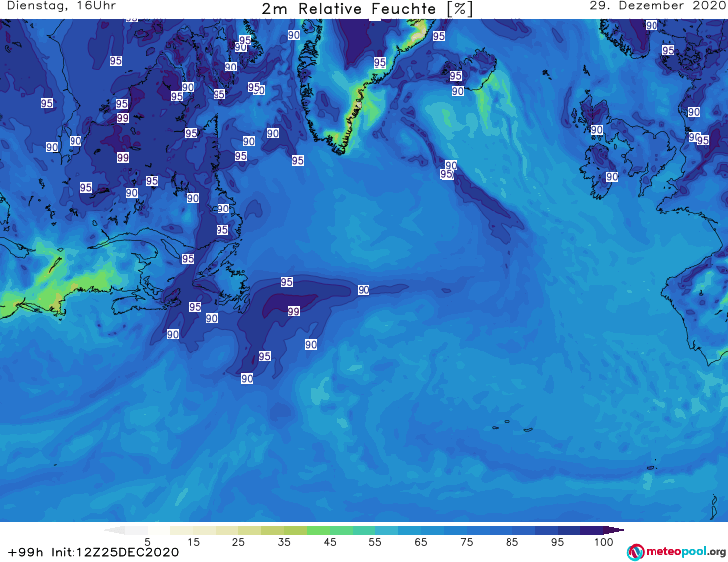Click the "35" label on the color scale

click(x=284, y=542)
